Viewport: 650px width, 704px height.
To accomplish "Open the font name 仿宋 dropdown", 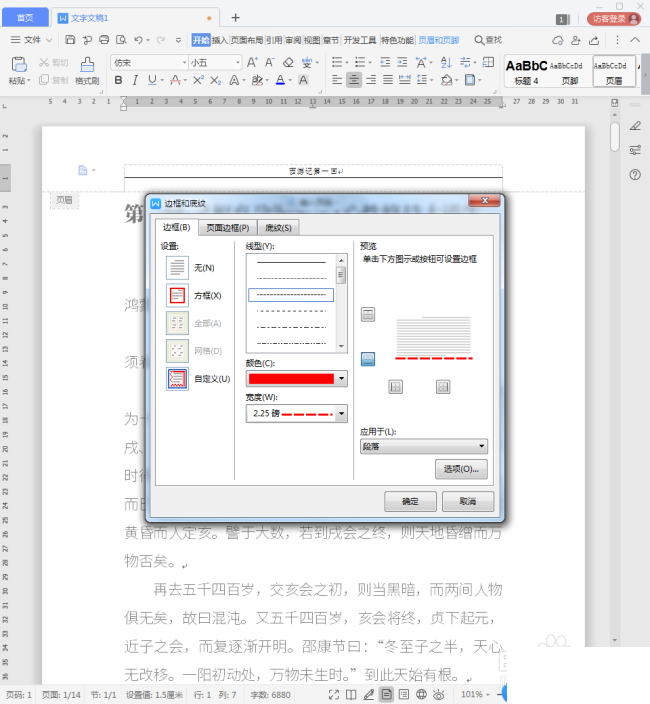I will [x=184, y=62].
